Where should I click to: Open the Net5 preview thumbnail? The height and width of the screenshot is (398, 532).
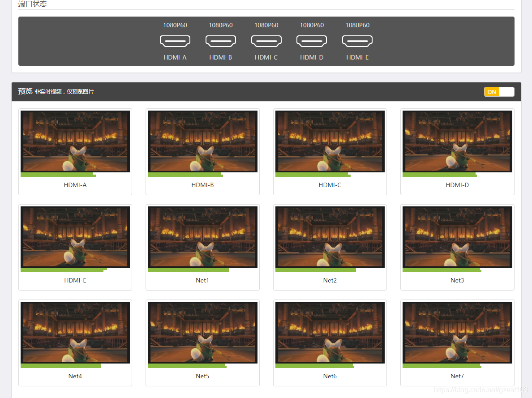point(202,333)
